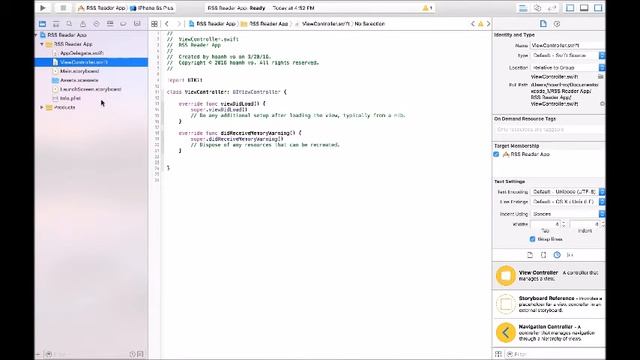Screen dimensions: 640x360
Task: Open the Breakpoint navigator tab
Action: [123, 24]
